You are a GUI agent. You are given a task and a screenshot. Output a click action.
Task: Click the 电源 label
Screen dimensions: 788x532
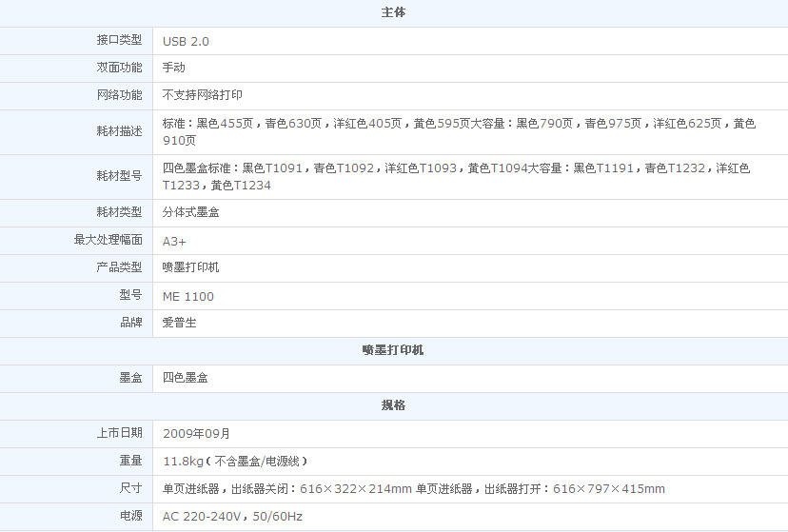130,516
